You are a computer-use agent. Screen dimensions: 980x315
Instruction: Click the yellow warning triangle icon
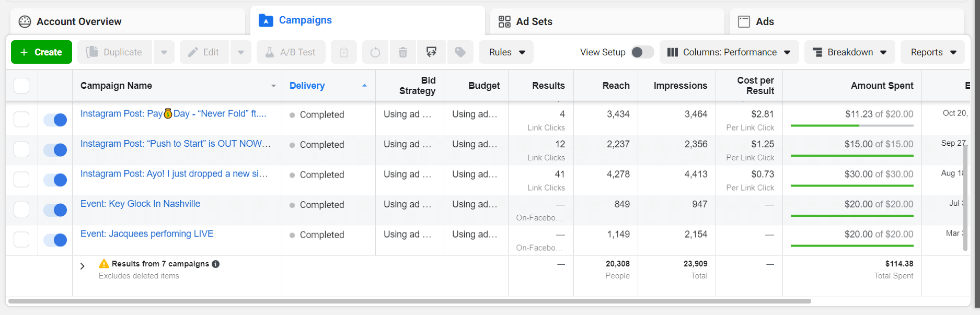tap(104, 264)
